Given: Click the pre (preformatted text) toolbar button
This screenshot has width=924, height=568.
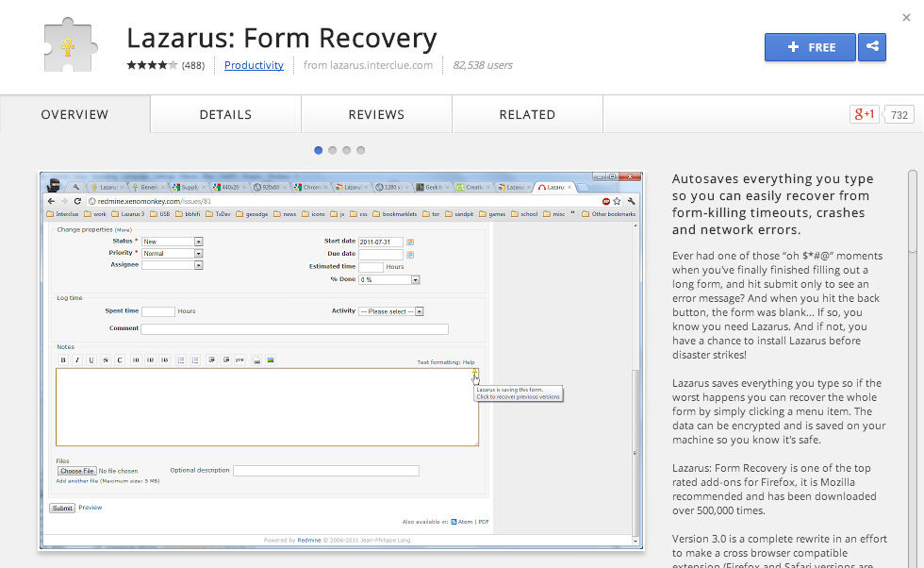Looking at the screenshot, I should tap(239, 359).
